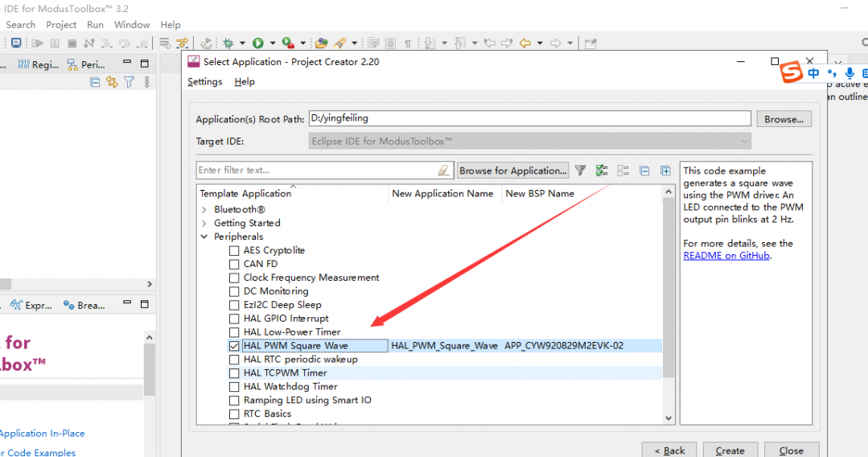868x457 pixels.
Task: Click the < Back button
Action: coord(670,451)
